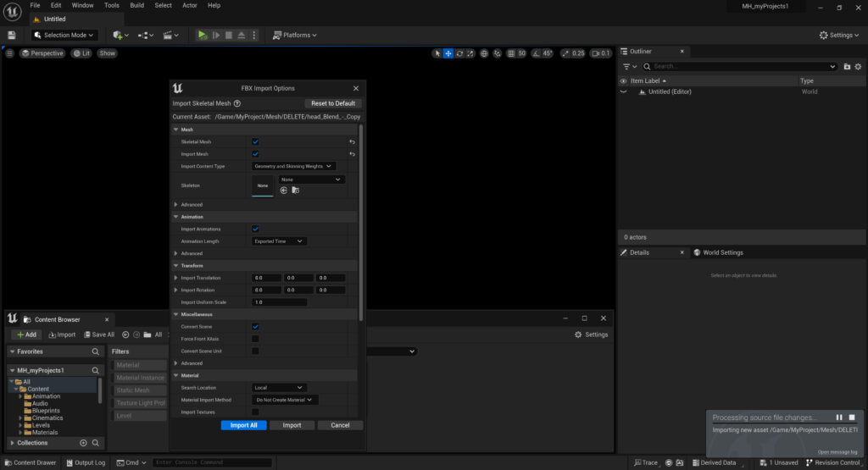
Task: Open the Build menu
Action: (x=136, y=5)
